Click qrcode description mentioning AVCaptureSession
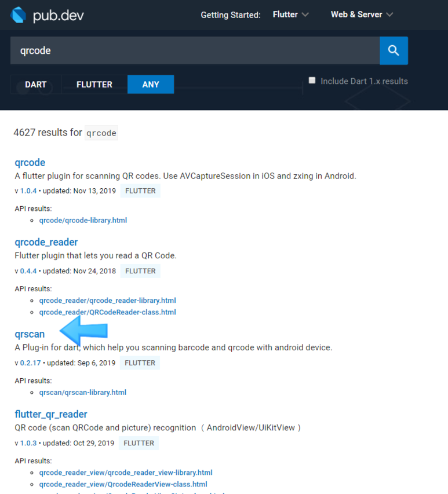The height and width of the screenshot is (494, 448). click(x=185, y=176)
